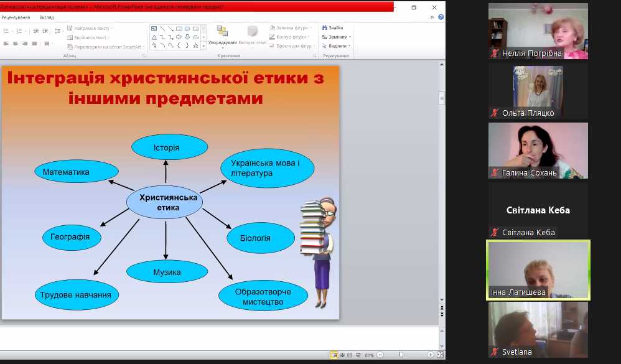
Task: Click the zoom slider handle
Action: [401, 355]
